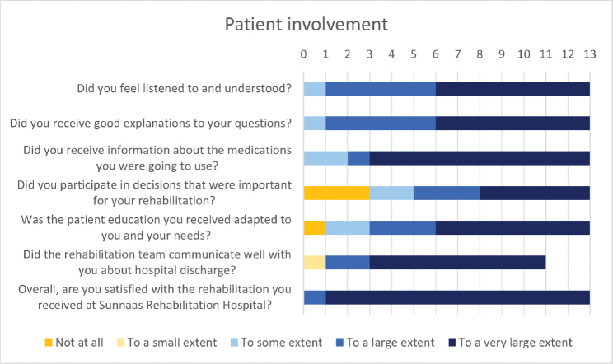Click the orange segment in the patient education bar
The height and width of the screenshot is (364, 613).
point(315,228)
